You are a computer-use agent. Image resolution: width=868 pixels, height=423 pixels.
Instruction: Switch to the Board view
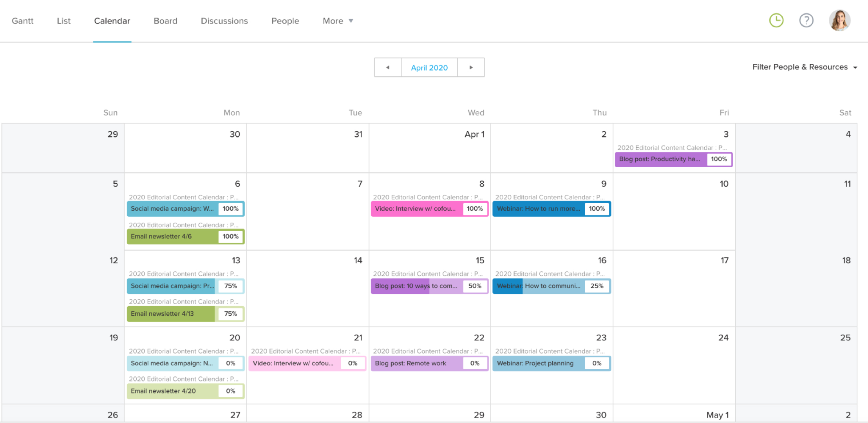click(x=165, y=21)
